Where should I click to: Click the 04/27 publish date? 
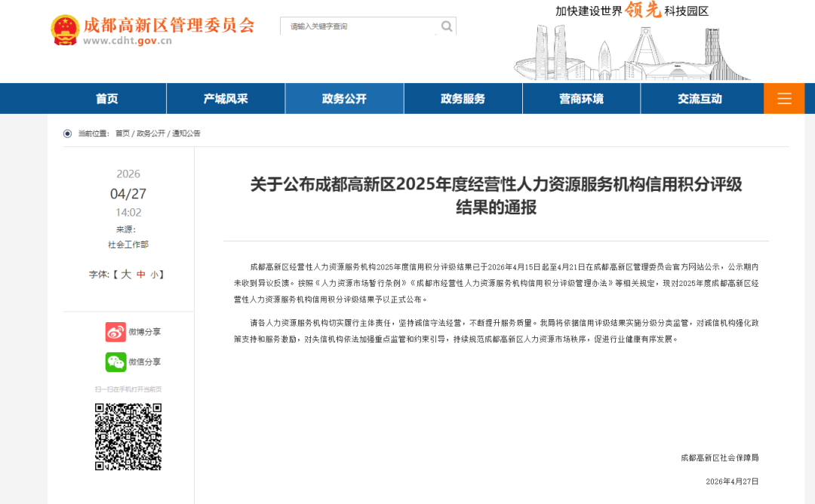tap(128, 194)
